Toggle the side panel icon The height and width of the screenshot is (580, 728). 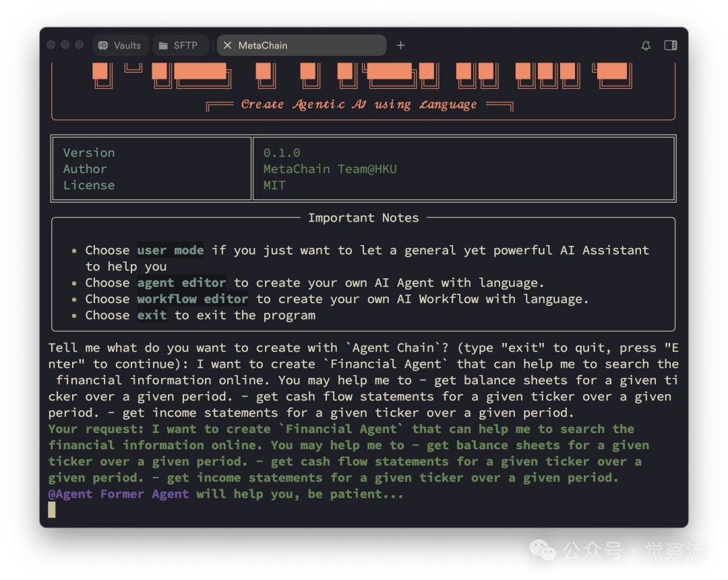(x=671, y=46)
